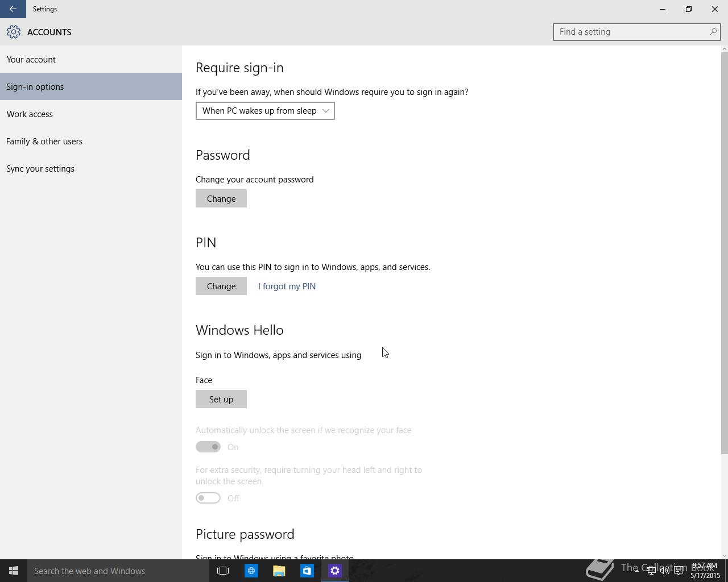Click the Settings gear icon on taskbar
728x582 pixels.
pos(334,571)
